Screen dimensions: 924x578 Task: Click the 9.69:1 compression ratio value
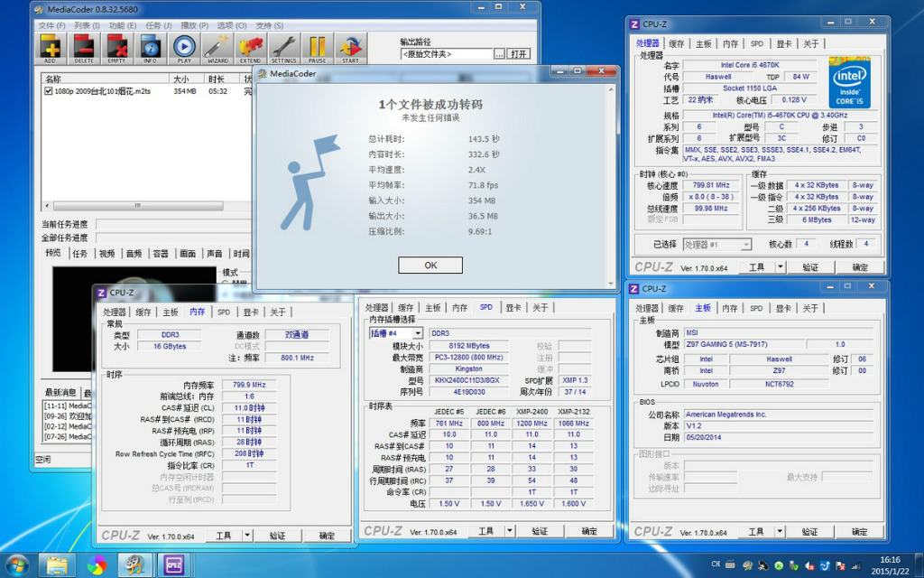[x=480, y=231]
